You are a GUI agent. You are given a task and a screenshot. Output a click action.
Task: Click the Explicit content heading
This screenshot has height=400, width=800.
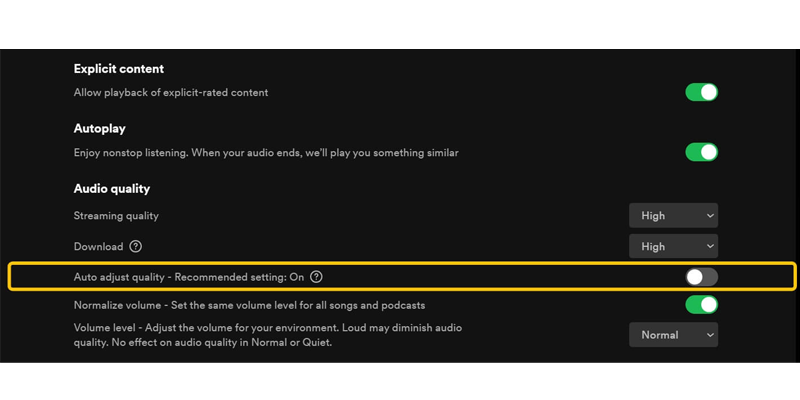click(119, 69)
